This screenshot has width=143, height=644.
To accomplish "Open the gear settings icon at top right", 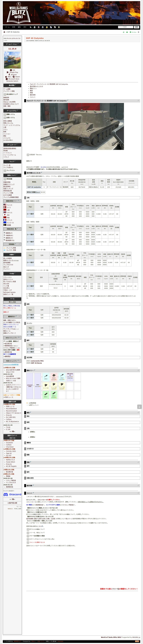I will 139,32.
